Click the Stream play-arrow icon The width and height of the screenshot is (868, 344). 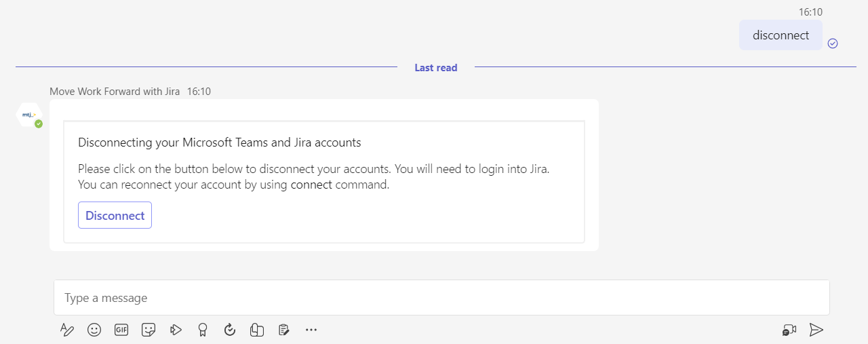176,330
